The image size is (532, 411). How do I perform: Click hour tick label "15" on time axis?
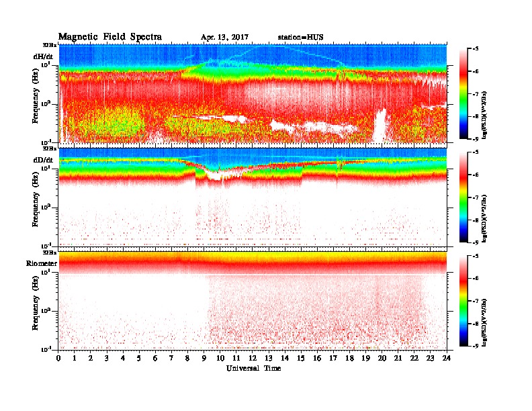tap(301, 359)
